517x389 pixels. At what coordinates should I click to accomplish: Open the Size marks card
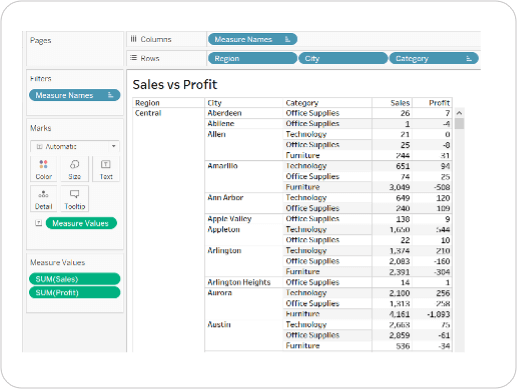[x=74, y=169]
